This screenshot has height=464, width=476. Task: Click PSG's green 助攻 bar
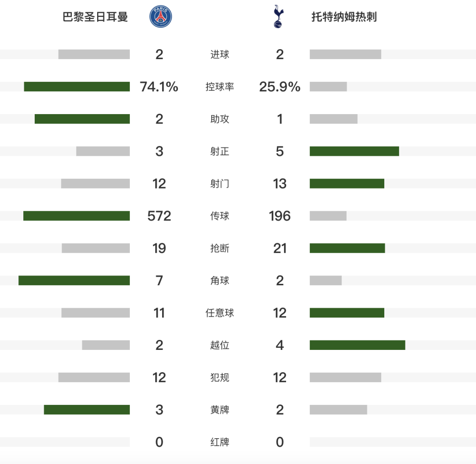pyautogui.click(x=82, y=119)
